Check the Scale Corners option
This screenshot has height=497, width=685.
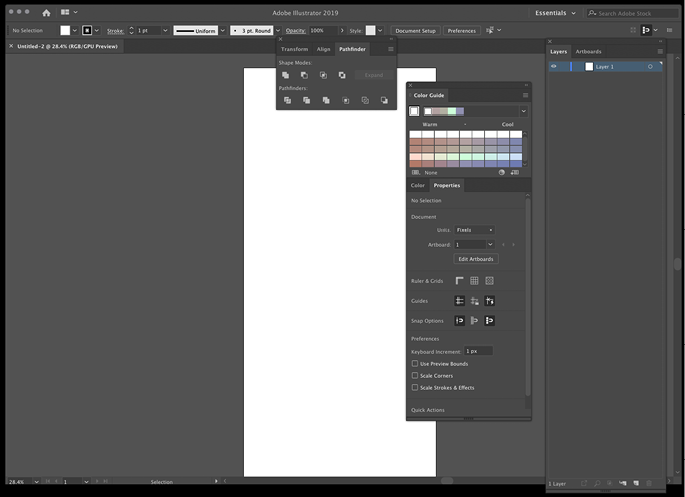coord(415,376)
